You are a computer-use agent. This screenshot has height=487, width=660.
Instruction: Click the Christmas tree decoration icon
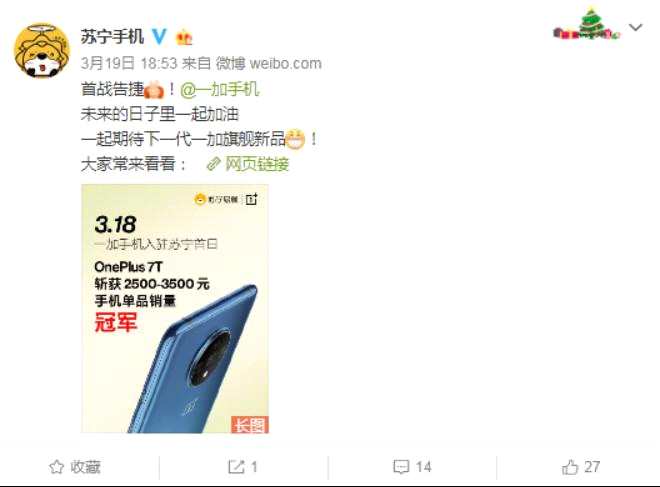(x=586, y=24)
